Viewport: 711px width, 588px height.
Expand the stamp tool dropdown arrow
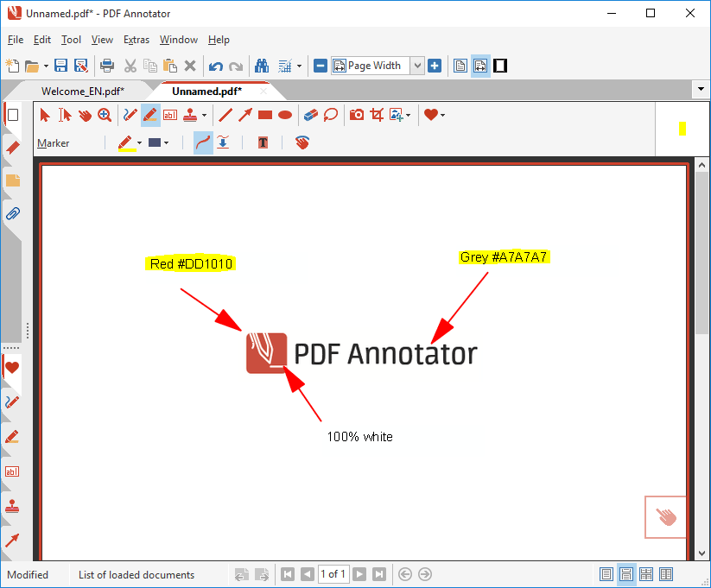pos(204,116)
